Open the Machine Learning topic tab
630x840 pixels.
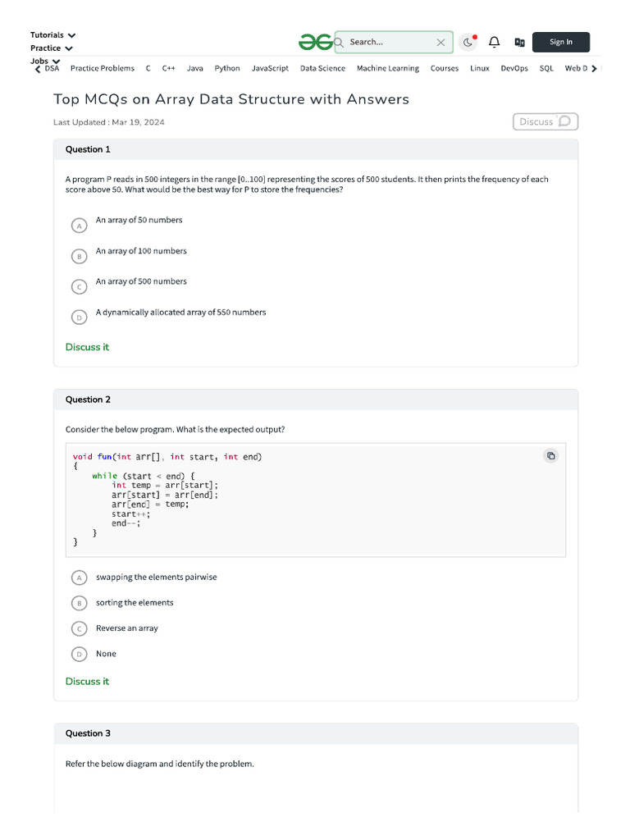tap(387, 69)
